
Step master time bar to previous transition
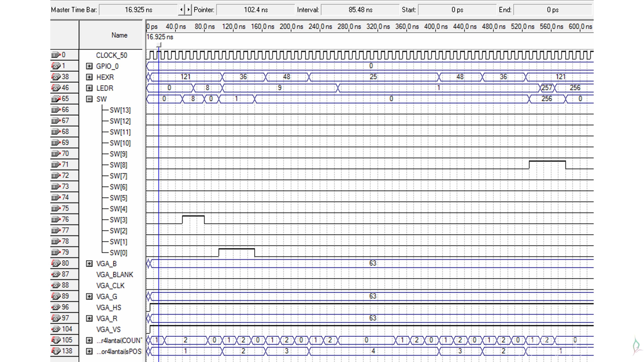click(181, 10)
